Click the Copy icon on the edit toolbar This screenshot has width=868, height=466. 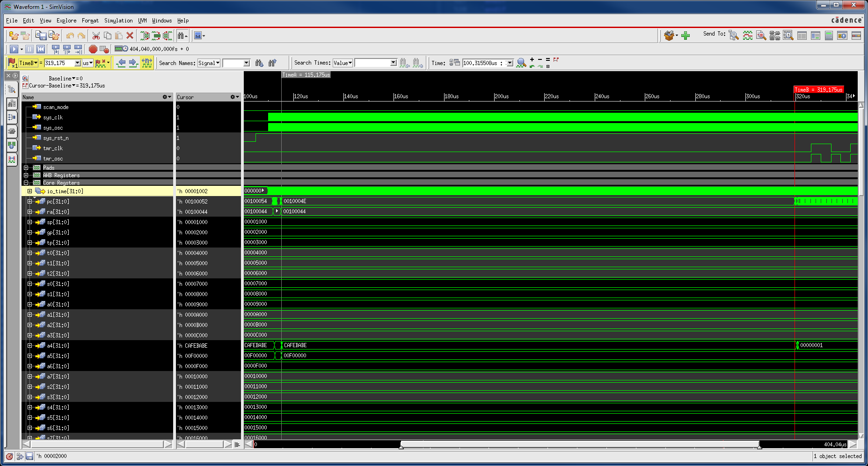(x=107, y=36)
